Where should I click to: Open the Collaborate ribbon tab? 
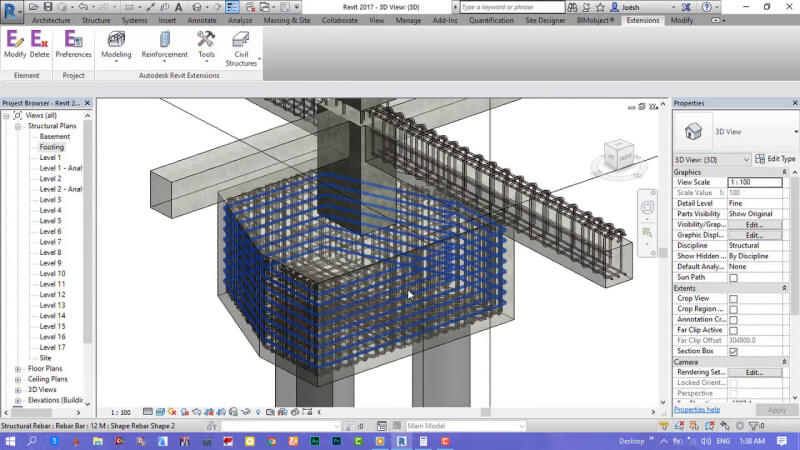coord(340,20)
